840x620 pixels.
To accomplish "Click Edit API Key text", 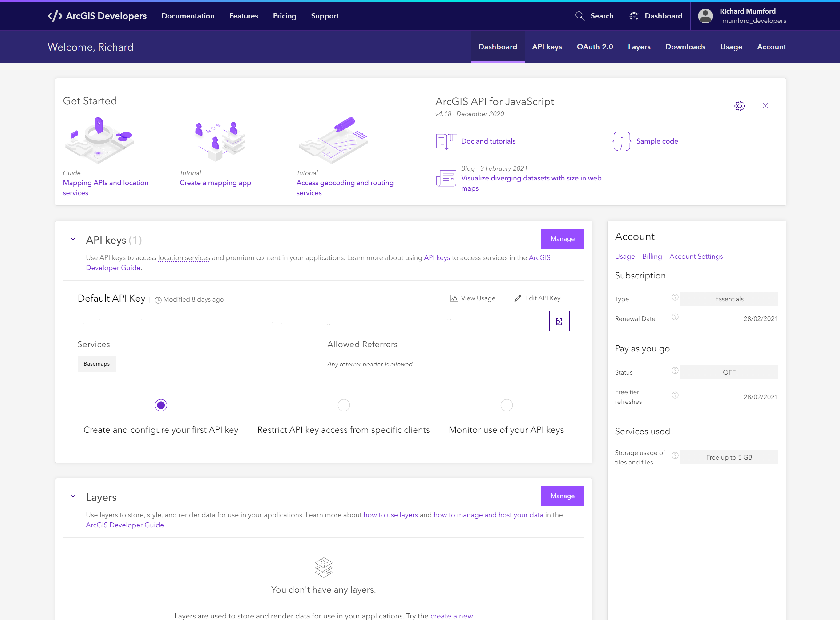I will 543,298.
